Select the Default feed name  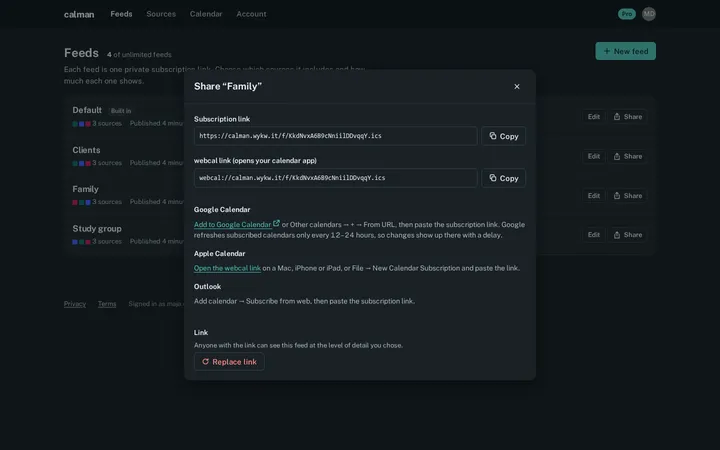click(87, 110)
